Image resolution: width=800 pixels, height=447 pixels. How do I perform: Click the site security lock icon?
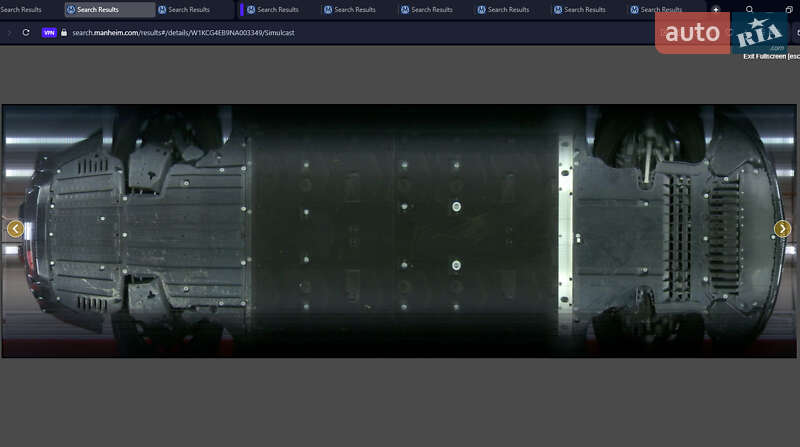tap(64, 32)
